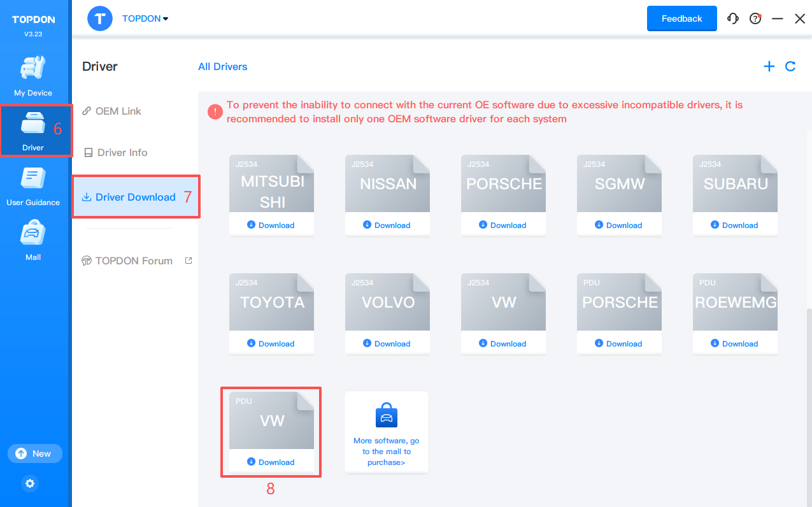Open User Guidance section
Image resolution: width=812 pixels, height=507 pixels.
[33, 186]
